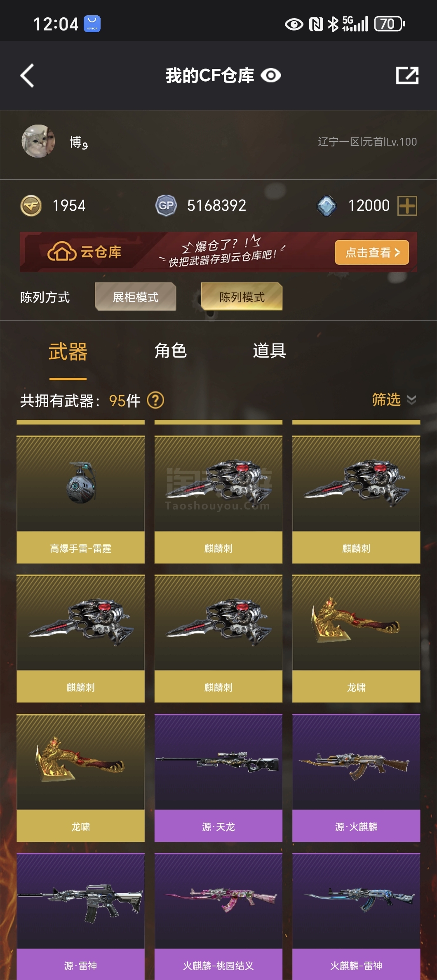Open the share icon at top right

click(x=407, y=75)
